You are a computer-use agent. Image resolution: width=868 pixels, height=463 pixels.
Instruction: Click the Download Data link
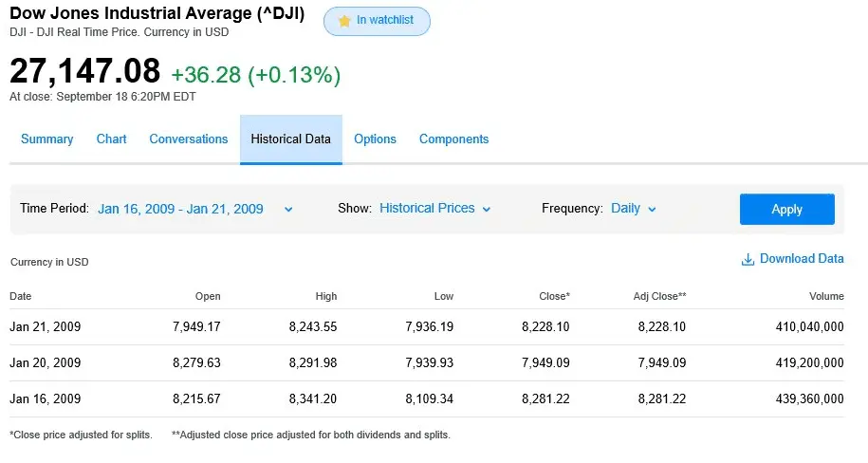pos(801,259)
